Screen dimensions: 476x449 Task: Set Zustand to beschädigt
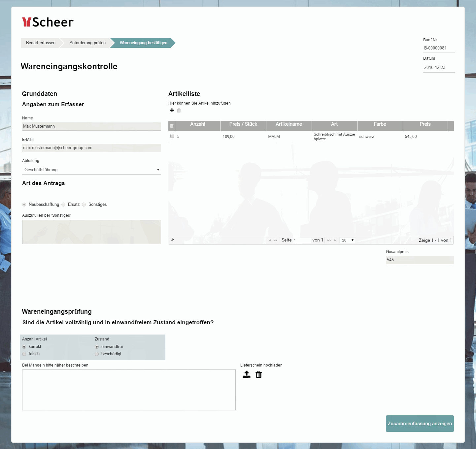coord(97,354)
